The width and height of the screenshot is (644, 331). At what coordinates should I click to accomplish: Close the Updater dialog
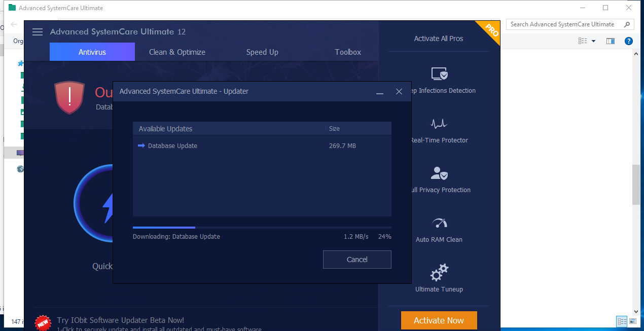399,92
